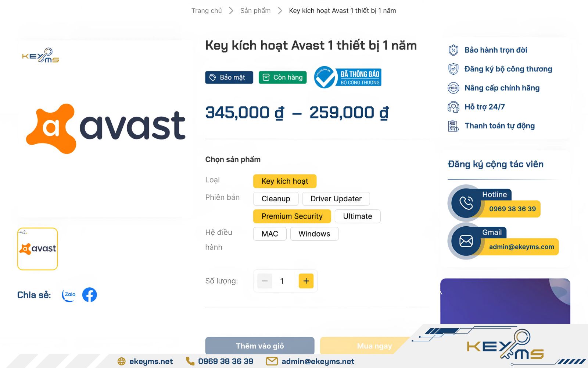The width and height of the screenshot is (588, 368).
Task: Call the hotline number 0969 38 36 39 in sidebar
Action: 512,209
